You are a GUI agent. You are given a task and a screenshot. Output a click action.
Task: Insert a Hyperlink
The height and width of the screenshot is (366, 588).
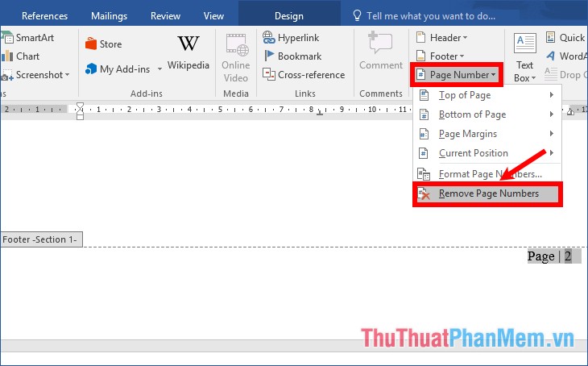pyautogui.click(x=291, y=38)
